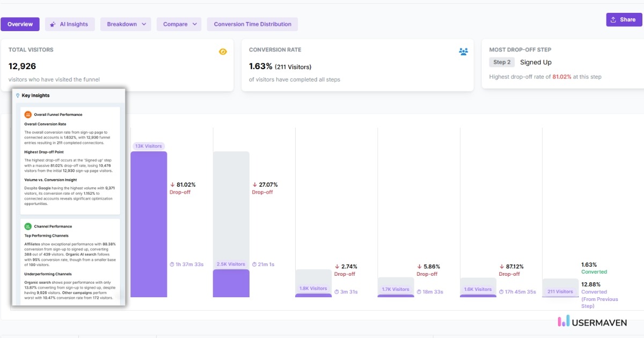Select the Overview tab
Image resolution: width=644 pixels, height=338 pixels.
point(20,24)
